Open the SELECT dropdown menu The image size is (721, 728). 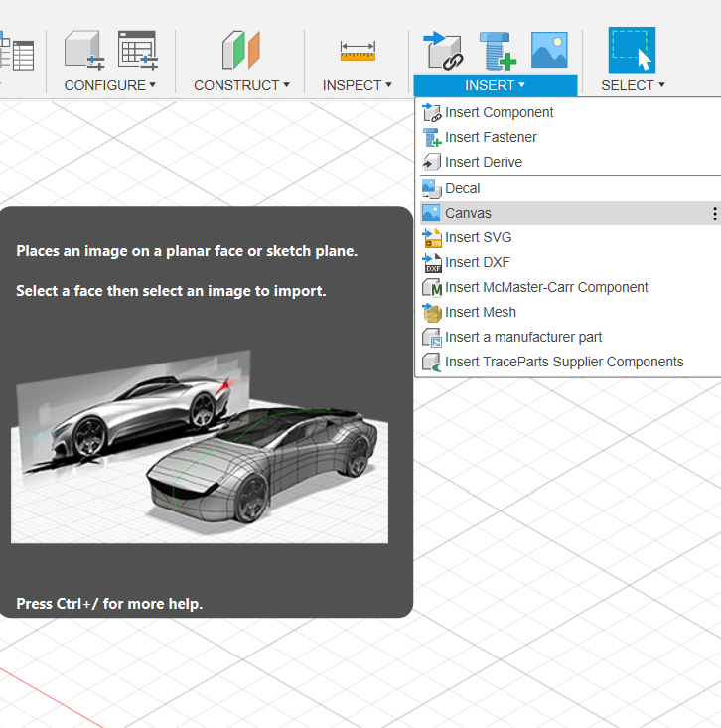coord(633,85)
